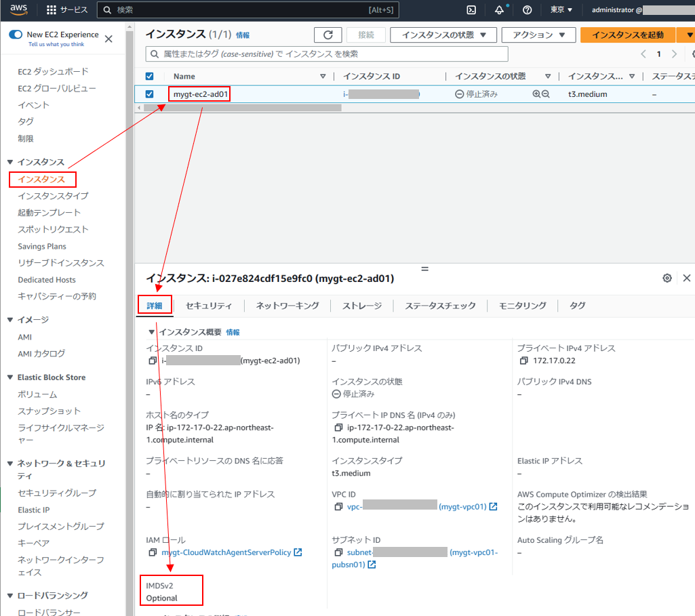Switch to the 詳細 tab
Screen dimensions: 695x616
pos(154,306)
